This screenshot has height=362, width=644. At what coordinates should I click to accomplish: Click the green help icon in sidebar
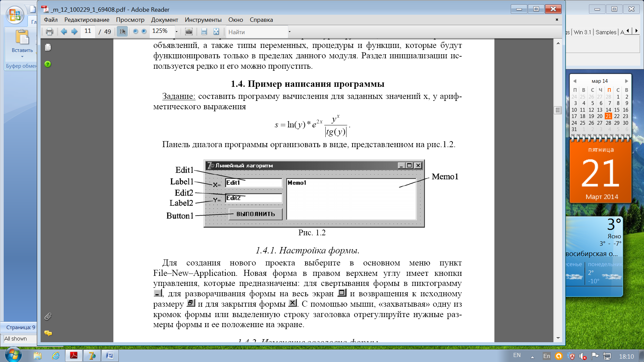coord(48,64)
